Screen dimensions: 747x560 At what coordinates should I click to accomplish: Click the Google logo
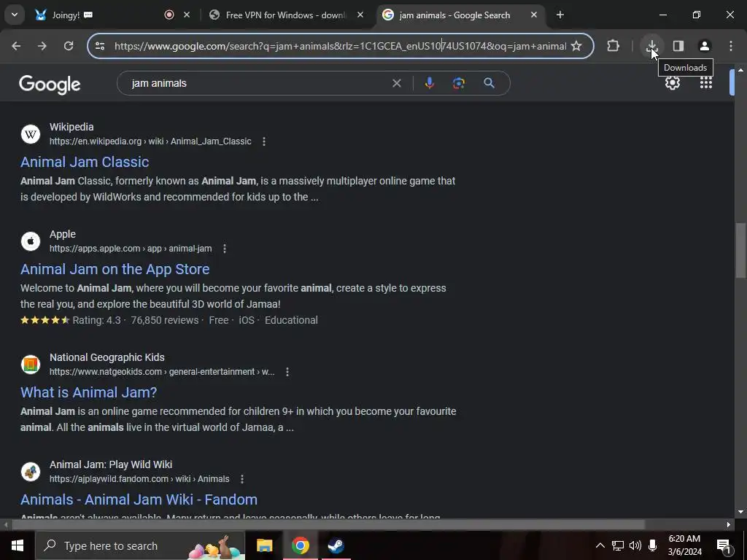(50, 85)
